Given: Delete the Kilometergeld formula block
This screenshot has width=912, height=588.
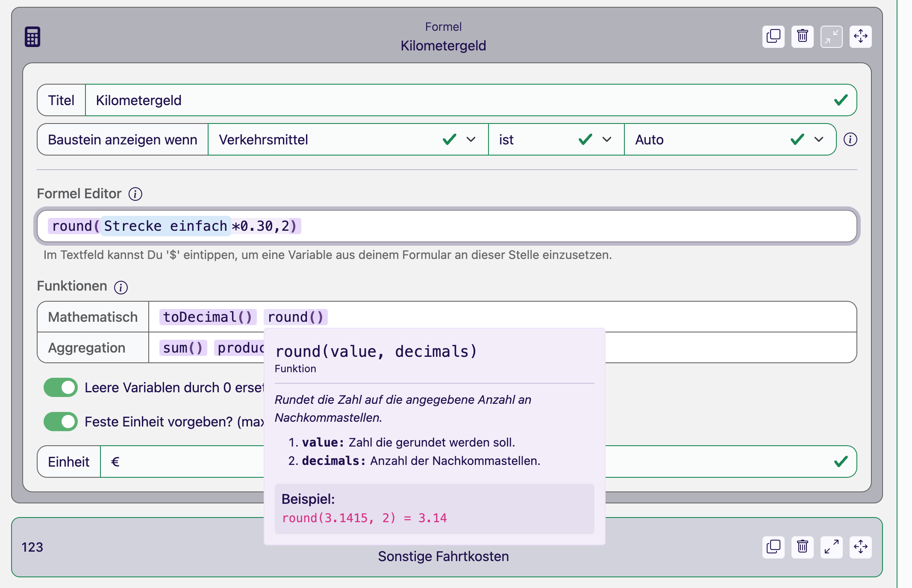Looking at the screenshot, I should coord(802,36).
